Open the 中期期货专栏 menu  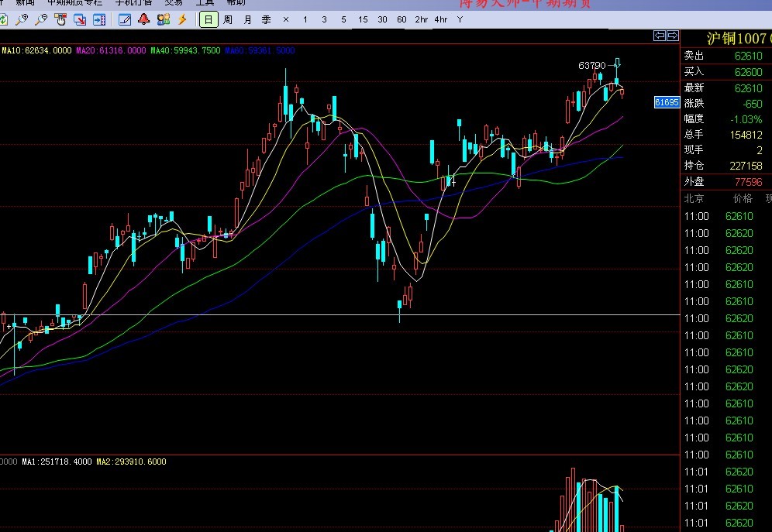(x=75, y=2)
